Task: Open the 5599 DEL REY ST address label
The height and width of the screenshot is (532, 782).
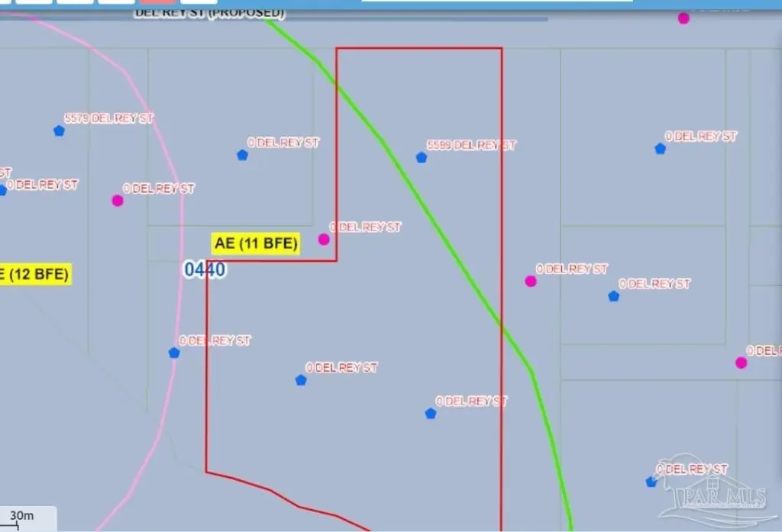Action: click(x=471, y=145)
